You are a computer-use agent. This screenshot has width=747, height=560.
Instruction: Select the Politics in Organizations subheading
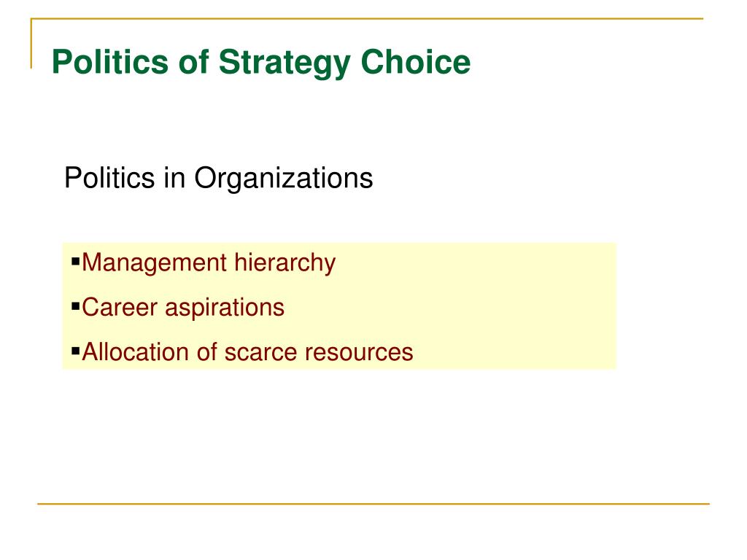click(219, 179)
